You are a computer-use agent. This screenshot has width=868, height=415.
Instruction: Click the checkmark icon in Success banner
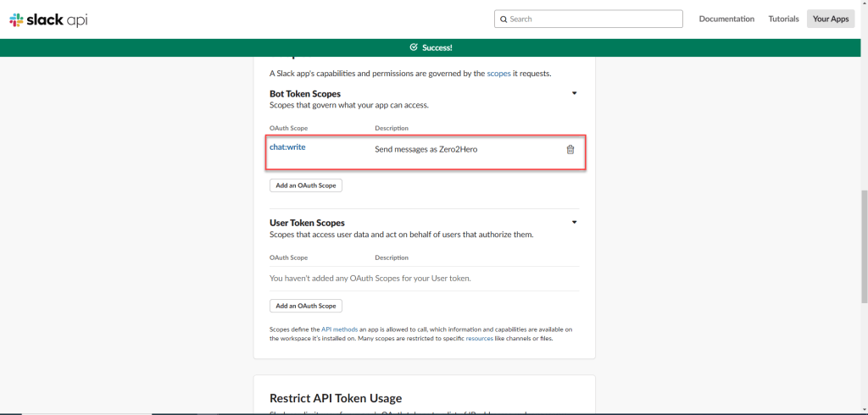(414, 47)
